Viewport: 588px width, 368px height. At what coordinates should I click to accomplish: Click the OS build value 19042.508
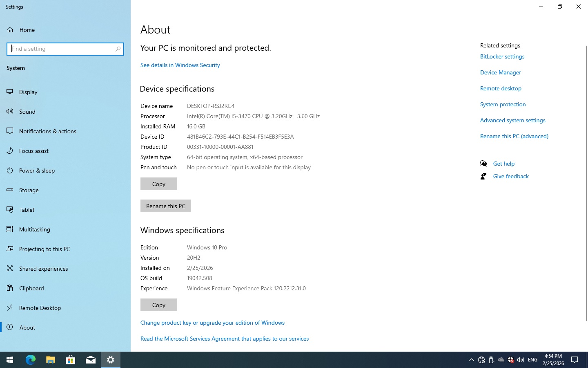(200, 278)
